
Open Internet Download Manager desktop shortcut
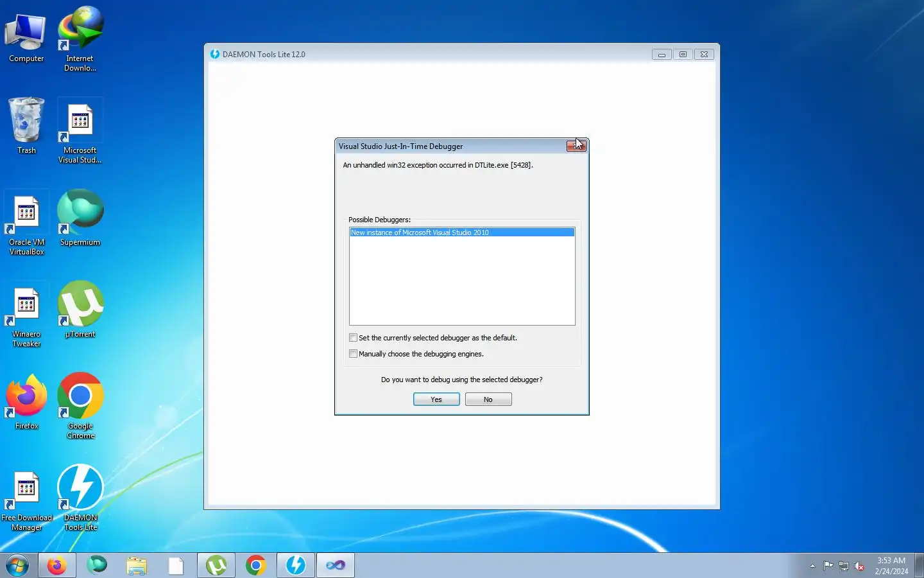pos(80,39)
